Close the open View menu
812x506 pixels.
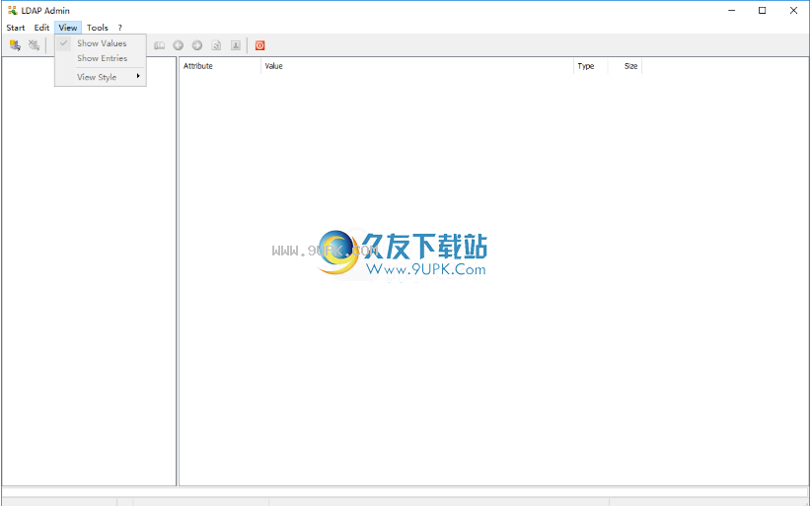pos(68,28)
